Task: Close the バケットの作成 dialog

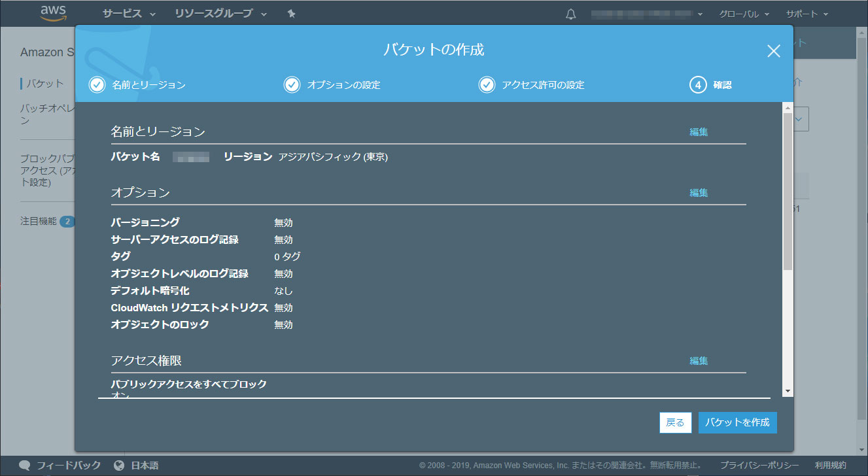Action: coord(774,51)
